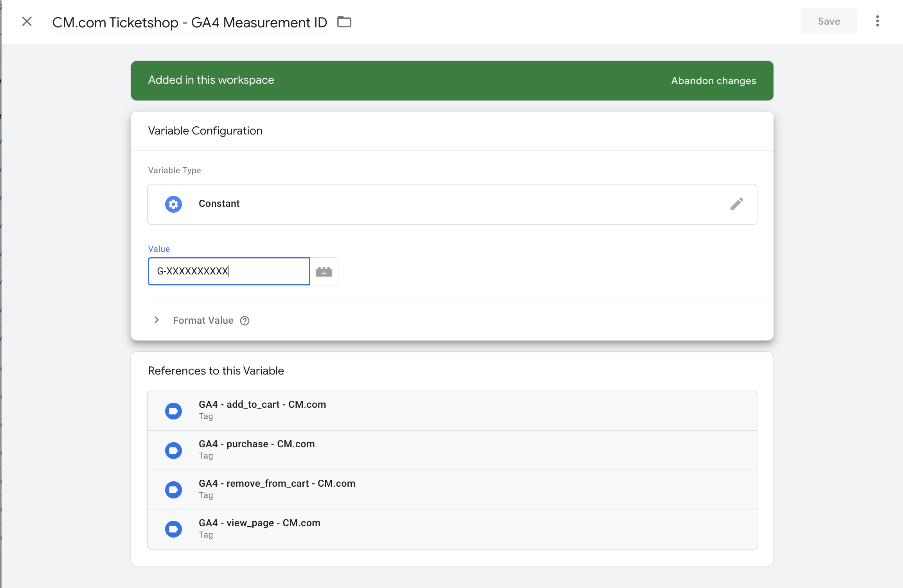903x588 pixels.
Task: Click the Format Value label
Action: pyautogui.click(x=203, y=321)
